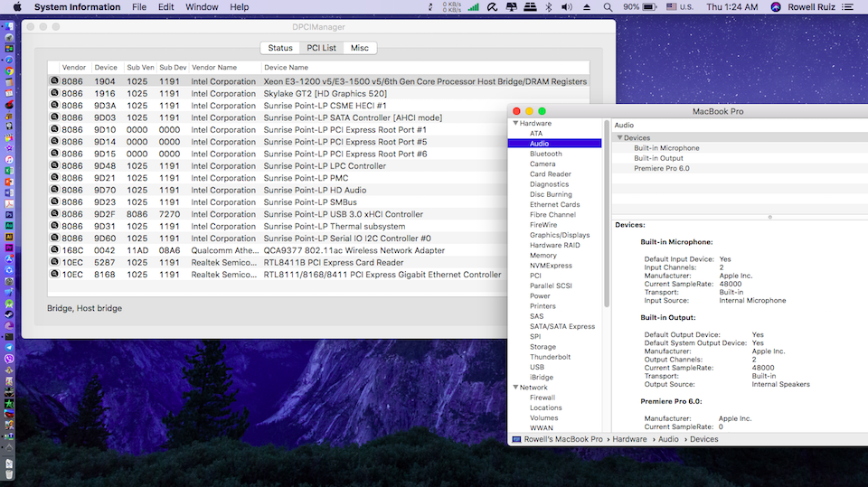Screen dimensions: 868x487
Task: Open the Help menu
Action: (239, 7)
